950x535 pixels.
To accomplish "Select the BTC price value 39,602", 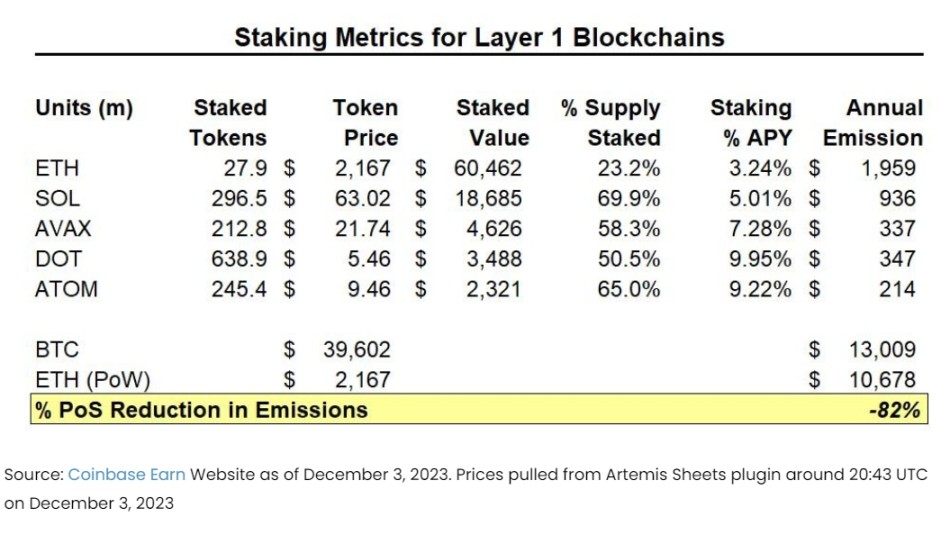I will tap(357, 350).
